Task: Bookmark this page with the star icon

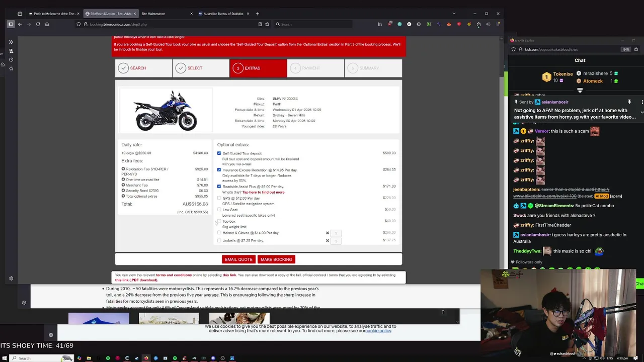Action: (x=267, y=24)
